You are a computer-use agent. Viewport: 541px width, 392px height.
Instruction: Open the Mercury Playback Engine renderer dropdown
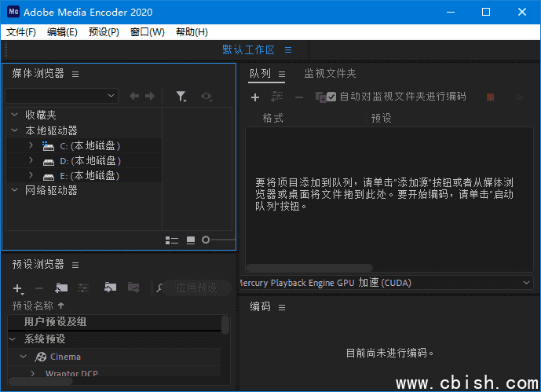pos(386,283)
